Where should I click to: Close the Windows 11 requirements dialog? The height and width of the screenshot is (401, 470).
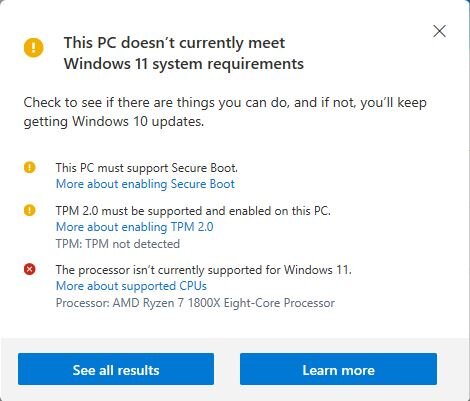[x=439, y=31]
